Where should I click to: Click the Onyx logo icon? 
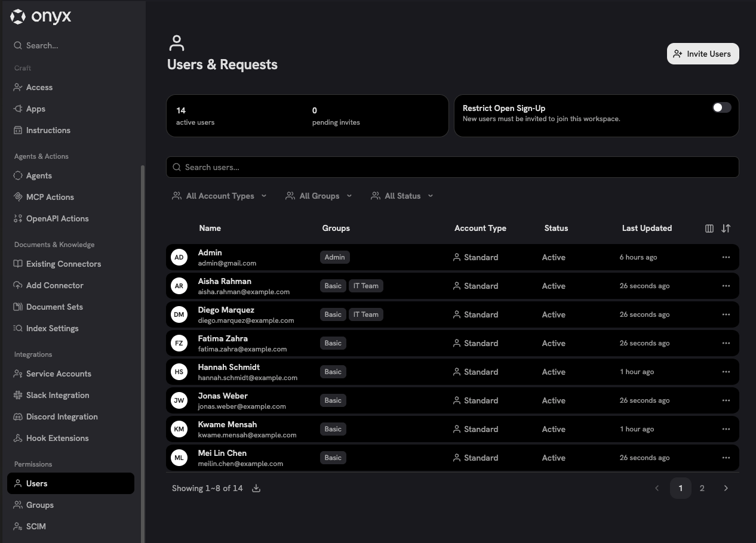pos(18,17)
